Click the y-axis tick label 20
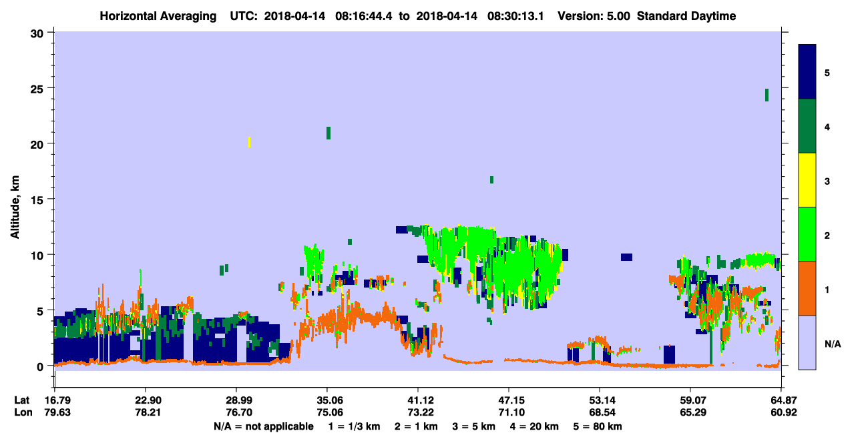Image resolution: width=868 pixels, height=445 pixels. click(39, 144)
